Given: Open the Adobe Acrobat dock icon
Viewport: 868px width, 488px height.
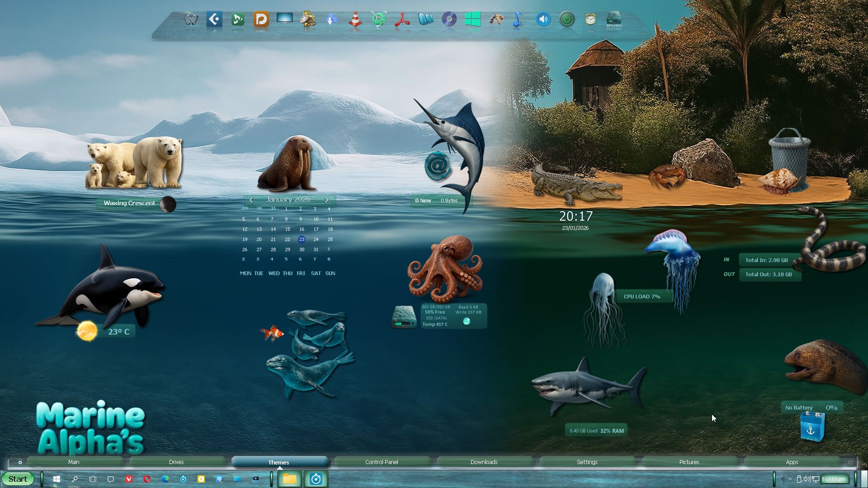Looking at the screenshot, I should click(x=402, y=20).
